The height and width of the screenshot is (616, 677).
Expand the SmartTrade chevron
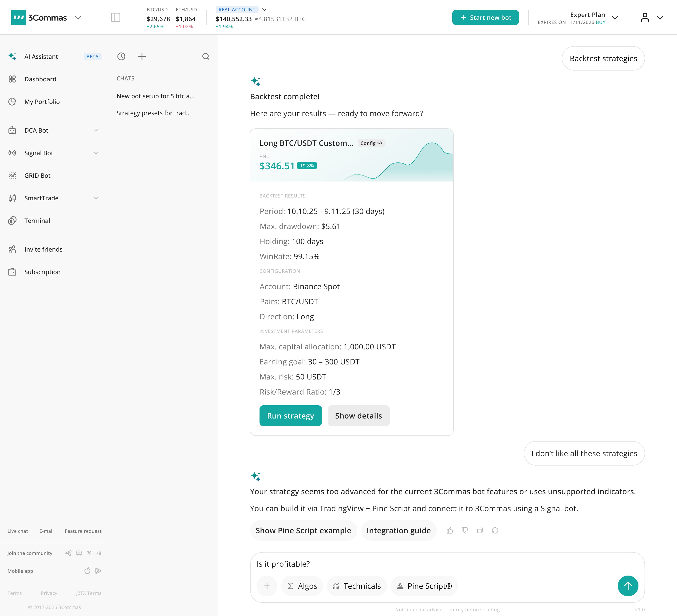point(96,198)
